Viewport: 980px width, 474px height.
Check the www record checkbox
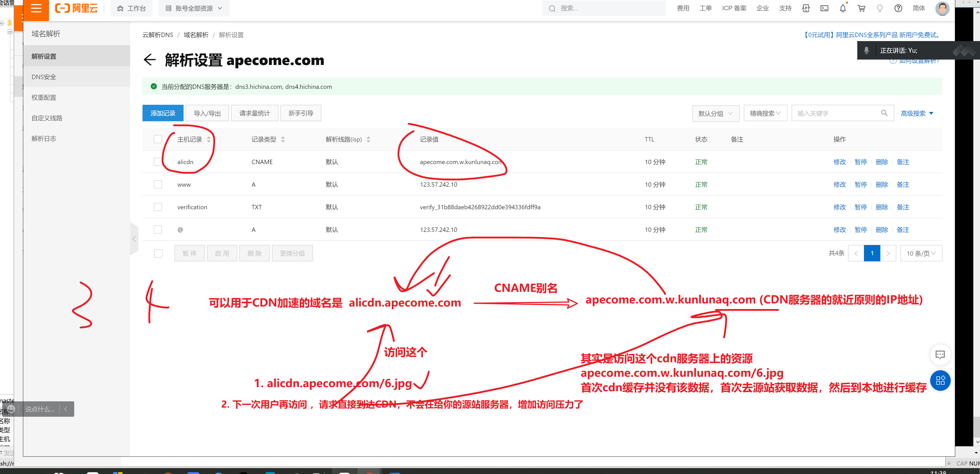click(158, 185)
